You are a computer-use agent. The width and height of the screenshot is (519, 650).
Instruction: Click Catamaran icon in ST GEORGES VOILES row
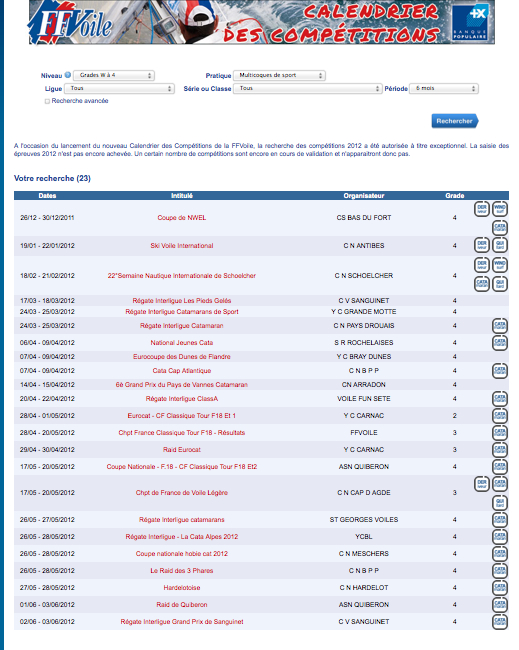point(500,520)
